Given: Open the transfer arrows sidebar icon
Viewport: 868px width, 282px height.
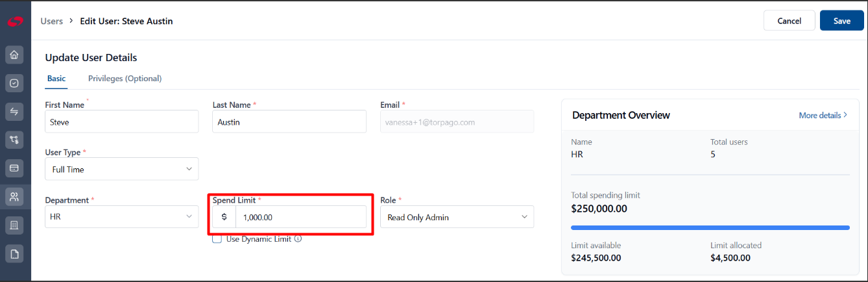Looking at the screenshot, I should click(x=15, y=112).
